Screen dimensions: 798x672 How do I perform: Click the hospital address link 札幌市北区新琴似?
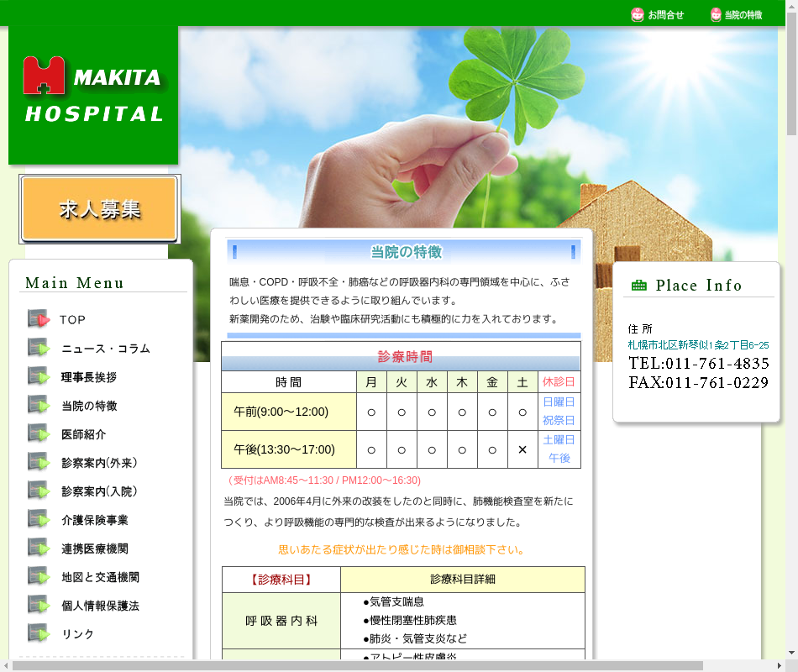[x=698, y=345]
